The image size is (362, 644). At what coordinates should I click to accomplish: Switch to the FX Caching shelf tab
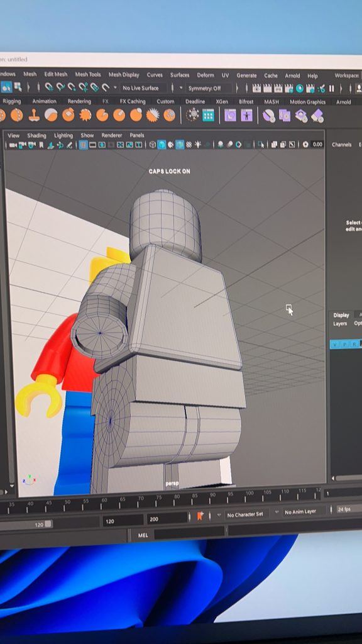pyautogui.click(x=133, y=101)
